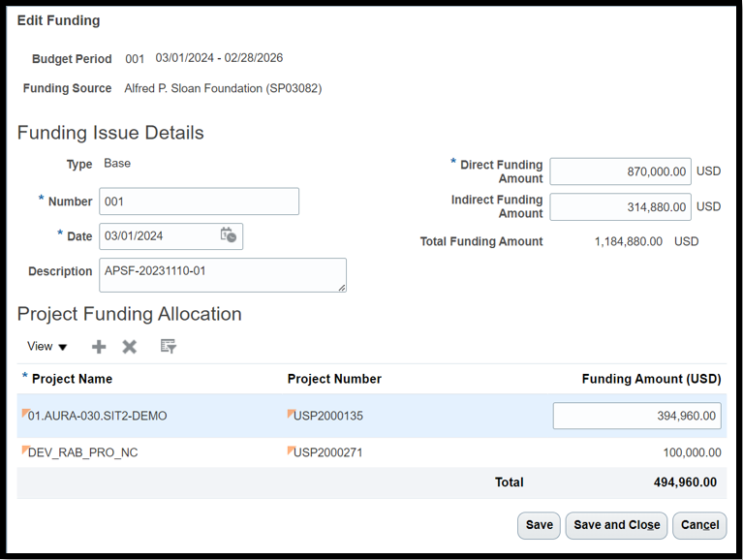This screenshot has width=743, height=560.
Task: Click the Description text area
Action: 222,274
